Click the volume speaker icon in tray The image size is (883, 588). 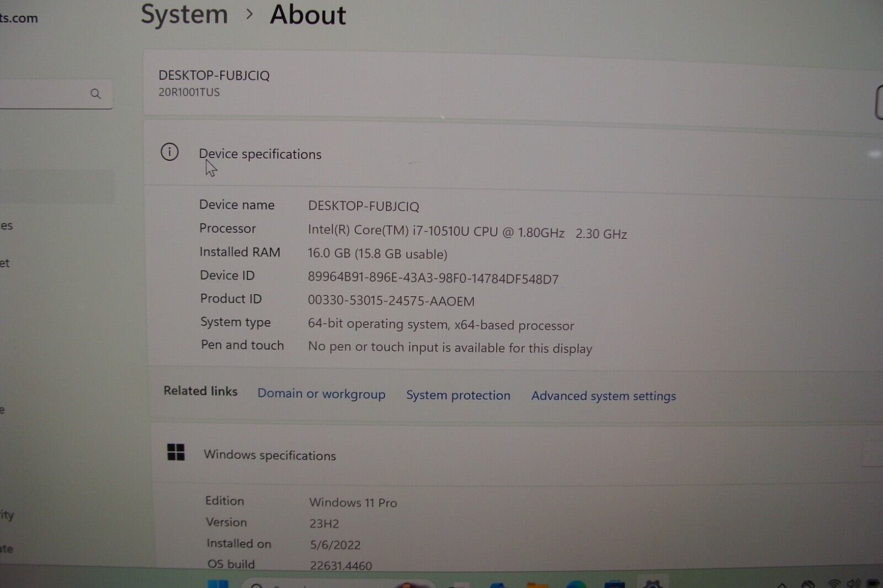coord(854,584)
